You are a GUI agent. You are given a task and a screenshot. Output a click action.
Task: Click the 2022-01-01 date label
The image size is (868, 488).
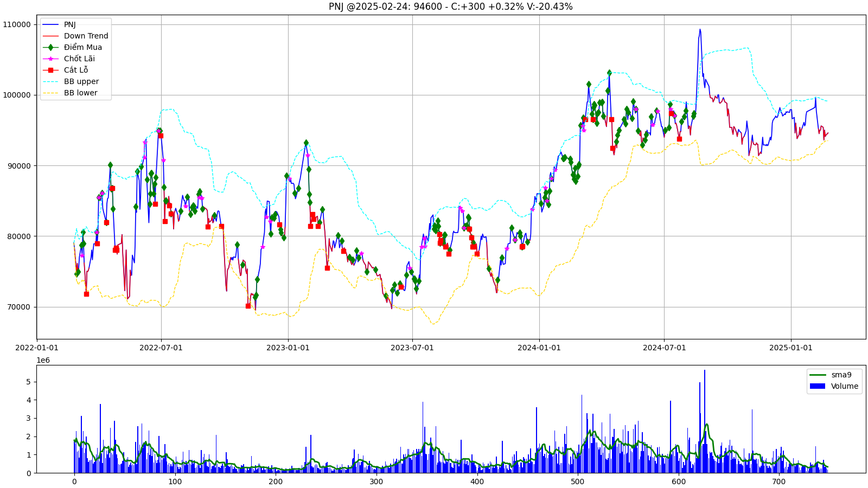(x=37, y=348)
